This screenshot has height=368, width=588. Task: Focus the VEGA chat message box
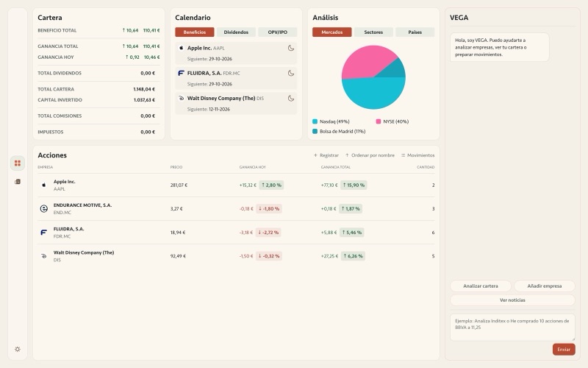point(512,328)
